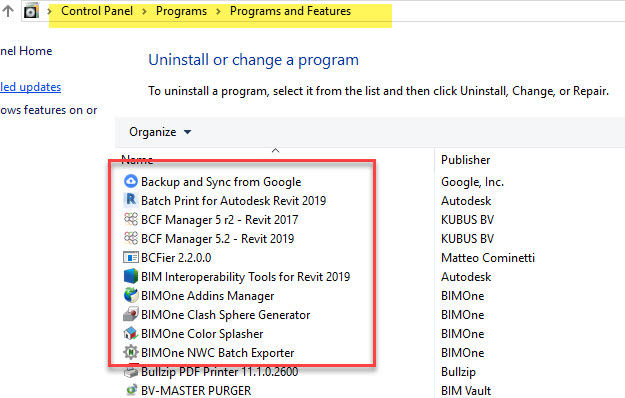Image resolution: width=625 pixels, height=398 pixels.
Task: Open Turn Windows features on or off link
Action: pos(48,110)
